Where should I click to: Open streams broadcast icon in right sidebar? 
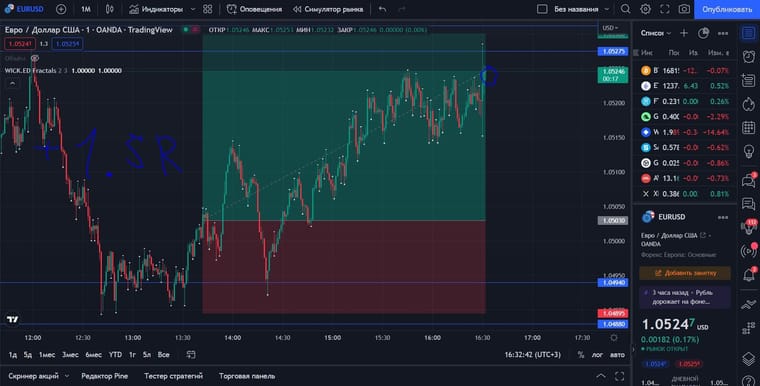pyautogui.click(x=749, y=251)
